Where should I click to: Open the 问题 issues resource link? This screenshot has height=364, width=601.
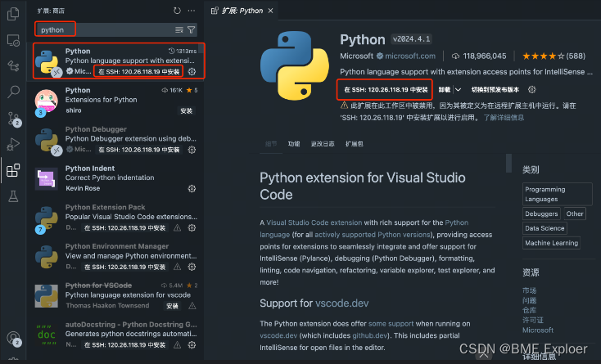(529, 300)
